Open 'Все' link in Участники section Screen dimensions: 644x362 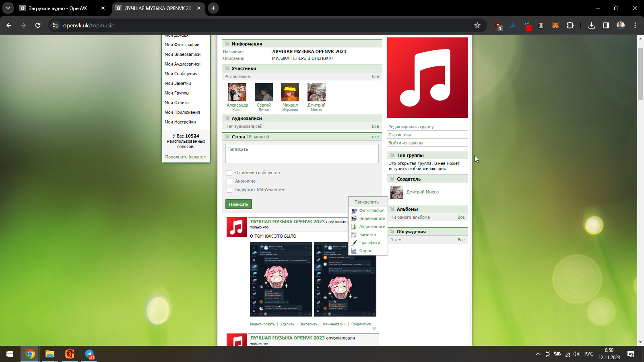(x=375, y=76)
